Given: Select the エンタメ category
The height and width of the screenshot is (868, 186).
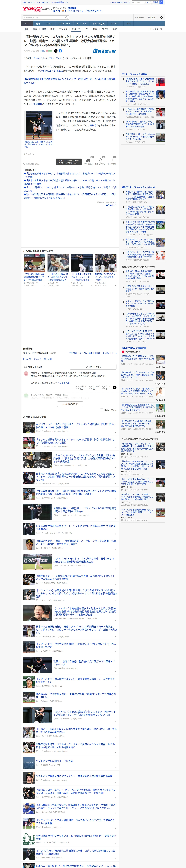Looking at the screenshot, I should [x=63, y=29].
